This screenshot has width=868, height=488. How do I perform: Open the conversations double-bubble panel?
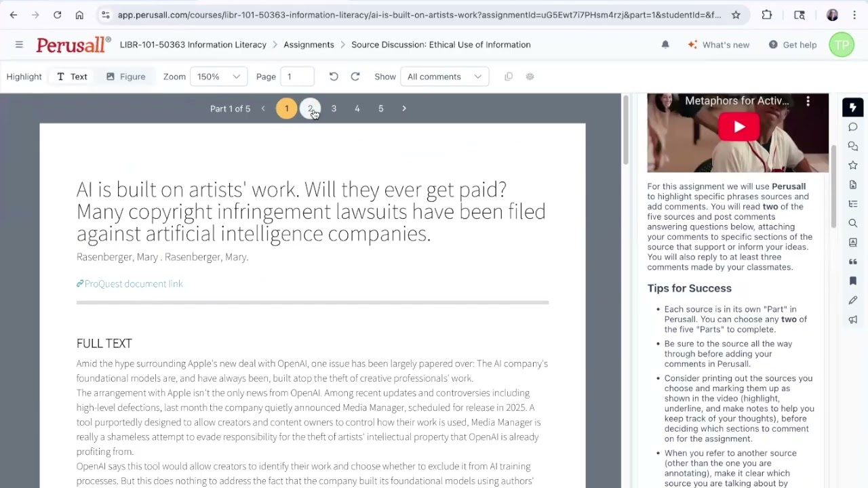[853, 146]
